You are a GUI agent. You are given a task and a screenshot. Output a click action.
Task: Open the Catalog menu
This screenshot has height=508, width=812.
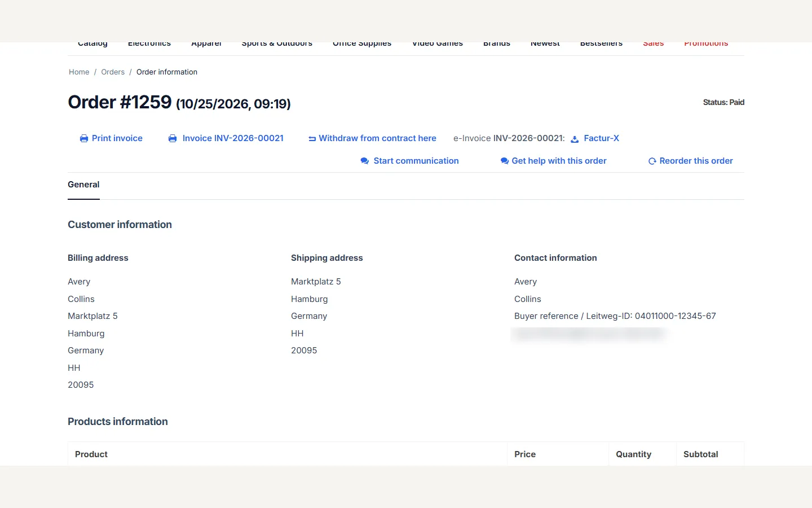92,43
